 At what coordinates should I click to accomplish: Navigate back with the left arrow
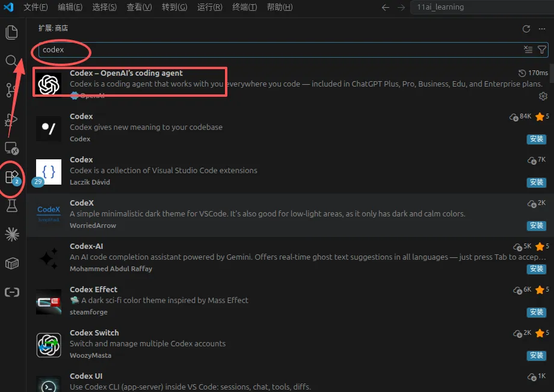386,7
